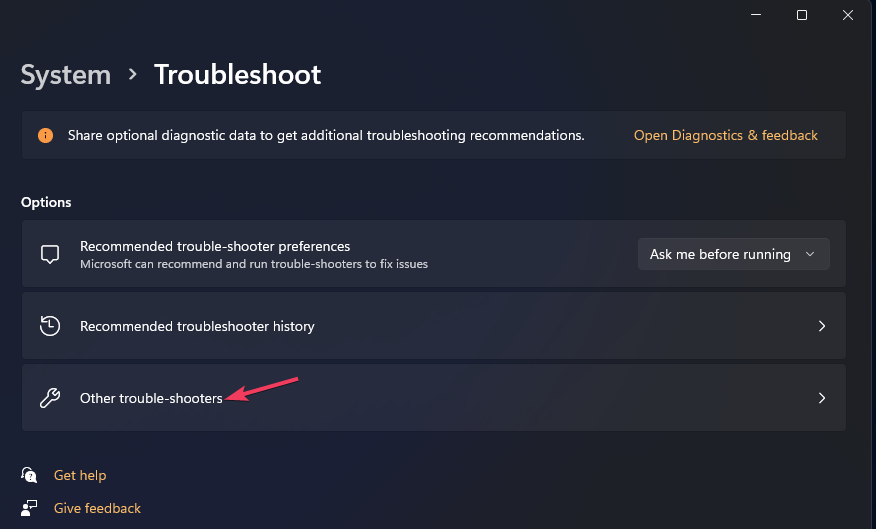Expand the Recommended troubleshooter history chevron
Viewport: 876px width, 529px height.
pyautogui.click(x=821, y=326)
